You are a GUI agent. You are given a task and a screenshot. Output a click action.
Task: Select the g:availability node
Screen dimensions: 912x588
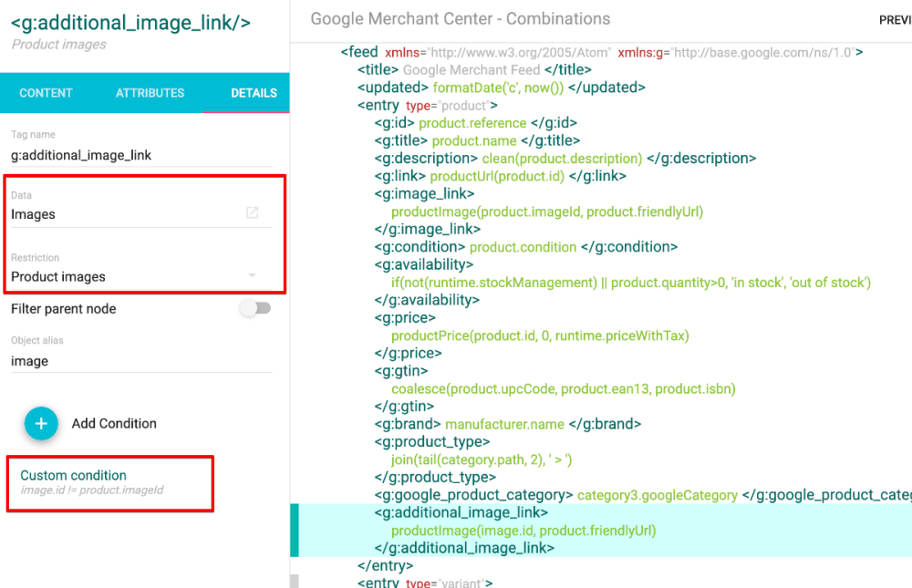pyautogui.click(x=424, y=264)
